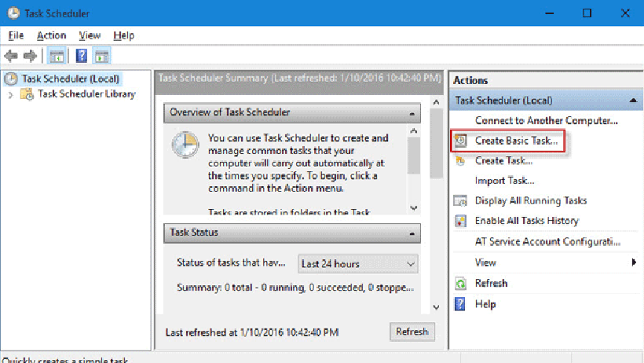Screen dimensions: 644x363
Task: Click the blue Help question-mark toolbar icon
Action: point(82,56)
